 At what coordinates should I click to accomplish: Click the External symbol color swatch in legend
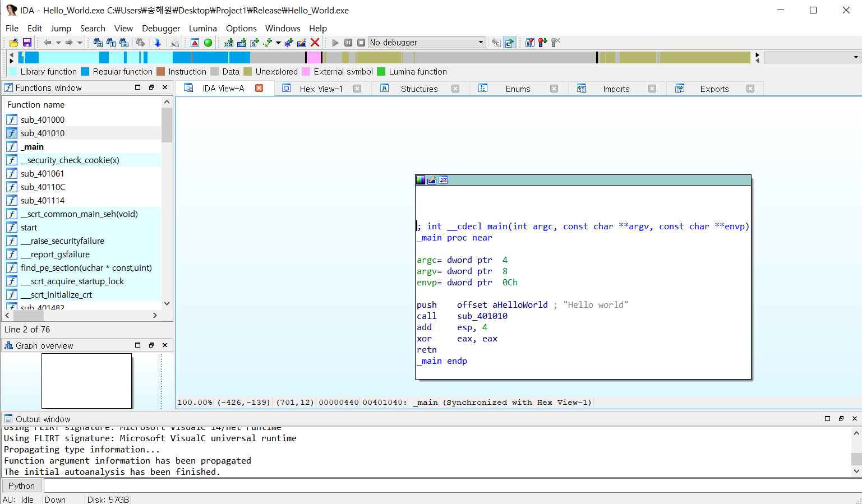(x=306, y=71)
